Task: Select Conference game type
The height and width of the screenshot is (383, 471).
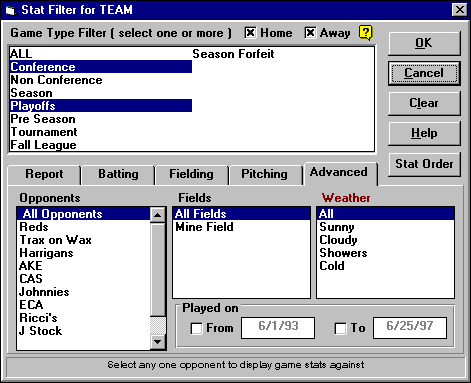Action: click(101, 67)
